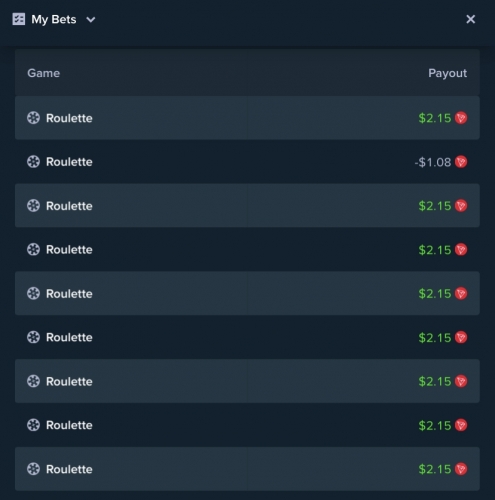Click the roulette wheel icon in last row

(33, 469)
